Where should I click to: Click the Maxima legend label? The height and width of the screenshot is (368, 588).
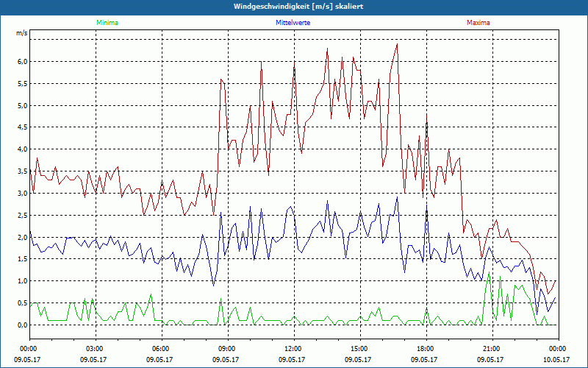(478, 23)
